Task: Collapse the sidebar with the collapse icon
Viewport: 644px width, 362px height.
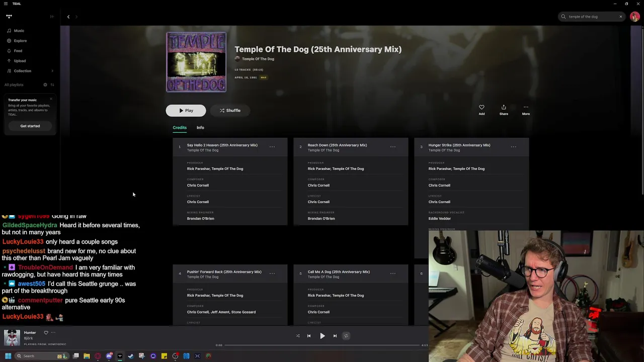Action: coord(52,17)
